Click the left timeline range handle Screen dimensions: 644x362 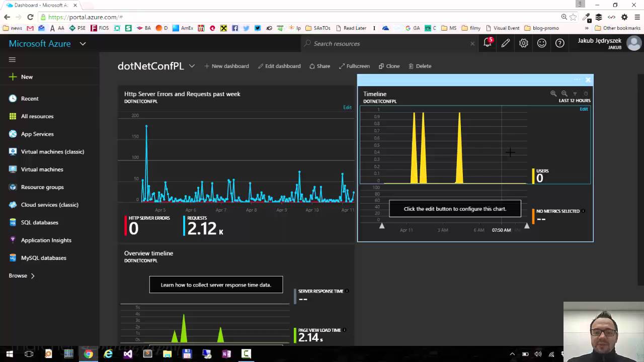coord(382,226)
